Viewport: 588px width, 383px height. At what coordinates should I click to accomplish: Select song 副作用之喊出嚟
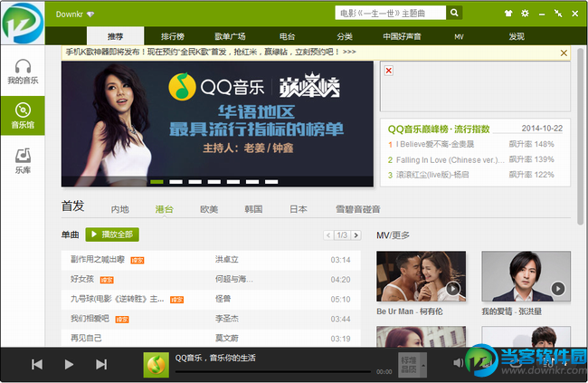click(x=98, y=260)
